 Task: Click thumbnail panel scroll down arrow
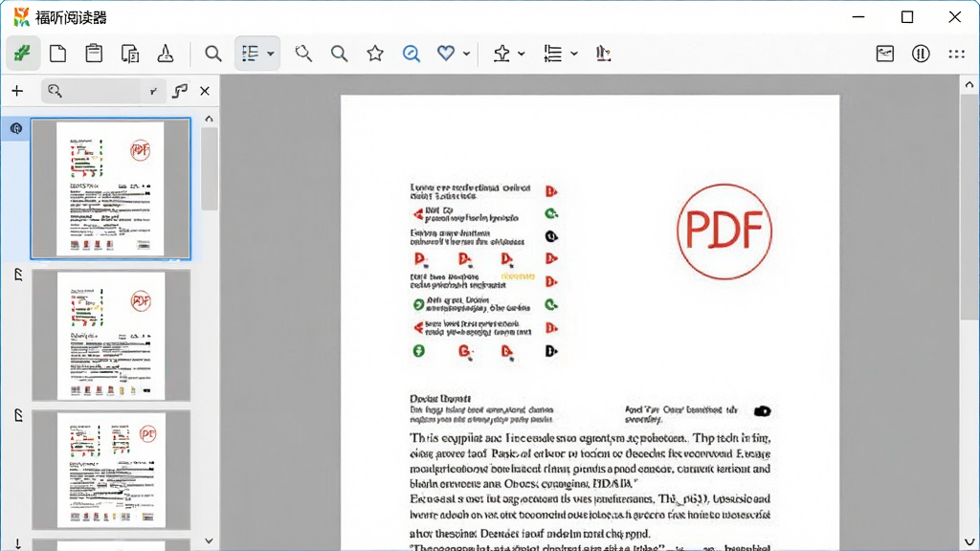(209, 541)
